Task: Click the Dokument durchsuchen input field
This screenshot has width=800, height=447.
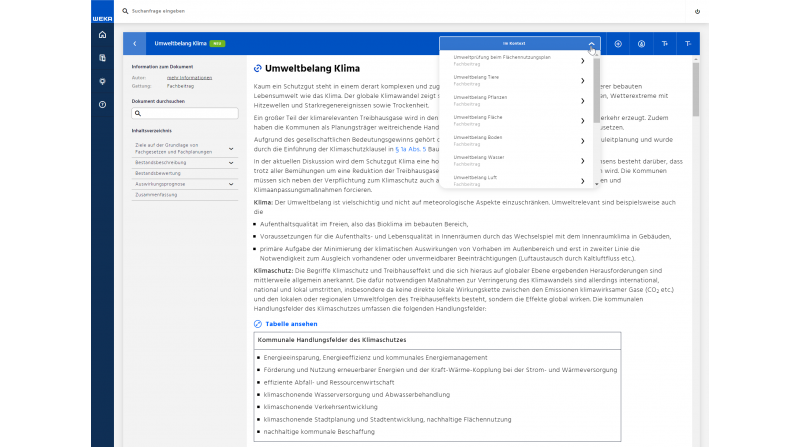Action: click(x=185, y=113)
